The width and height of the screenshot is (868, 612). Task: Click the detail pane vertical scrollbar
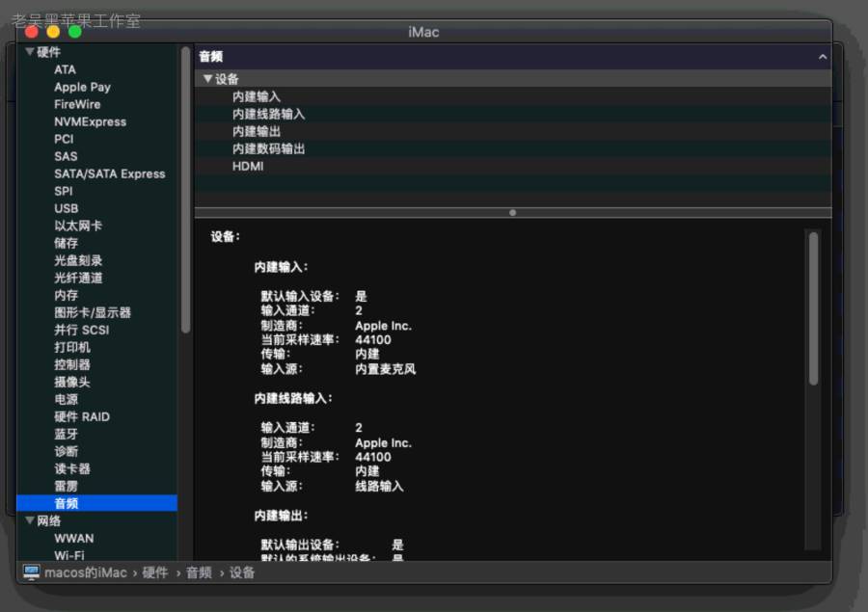(813, 308)
